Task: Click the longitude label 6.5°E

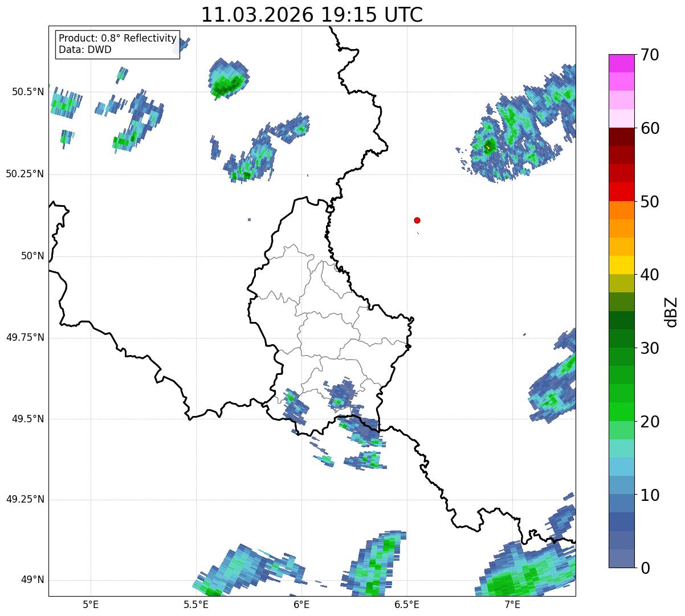Action: tap(407, 604)
